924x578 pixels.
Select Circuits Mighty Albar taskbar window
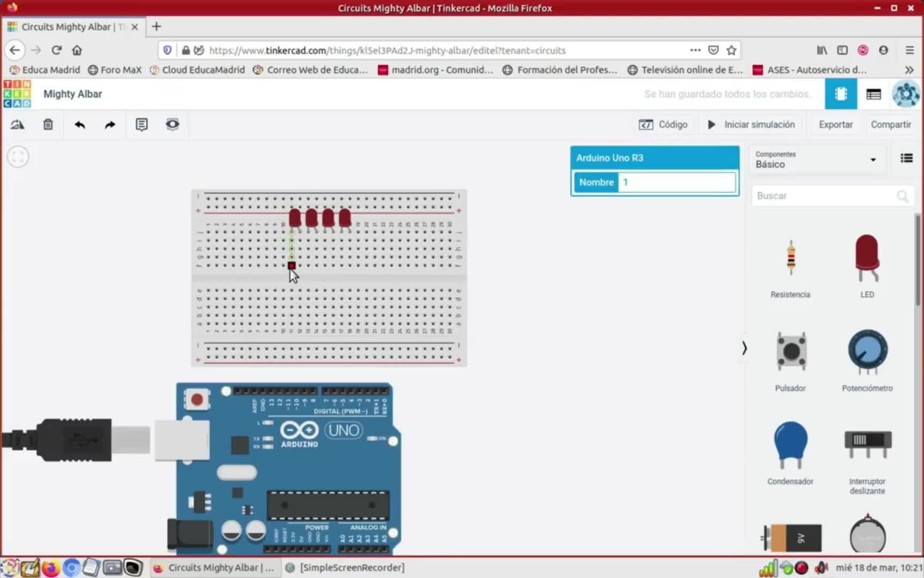[214, 568]
